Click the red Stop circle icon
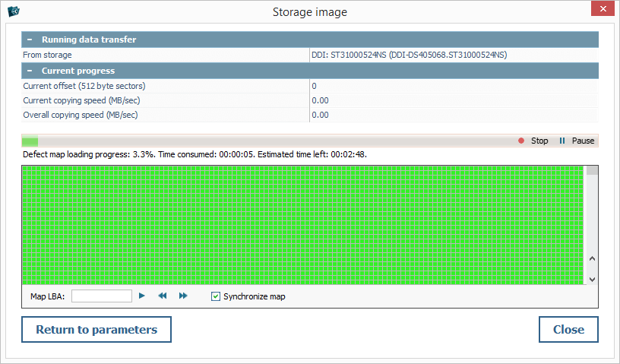 (521, 141)
